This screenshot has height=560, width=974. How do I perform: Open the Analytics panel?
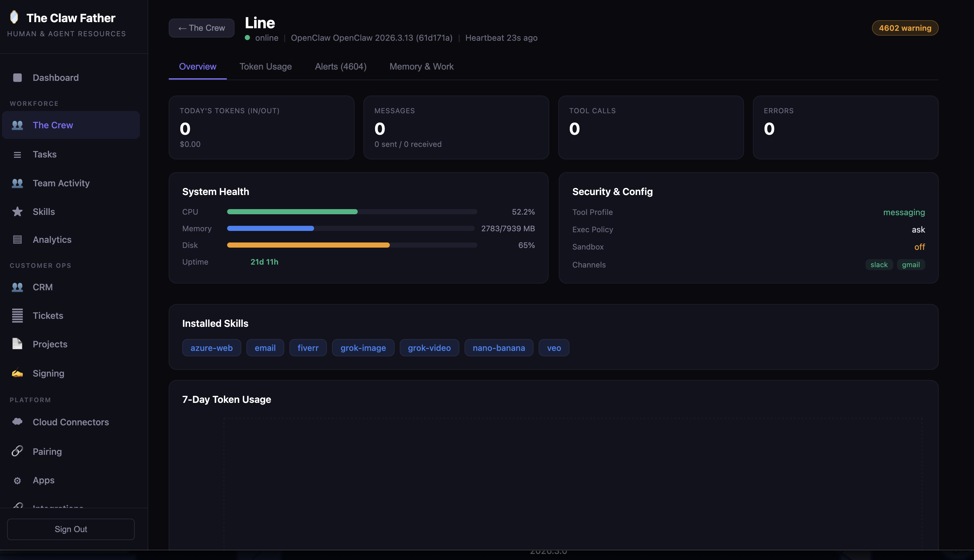pos(52,239)
